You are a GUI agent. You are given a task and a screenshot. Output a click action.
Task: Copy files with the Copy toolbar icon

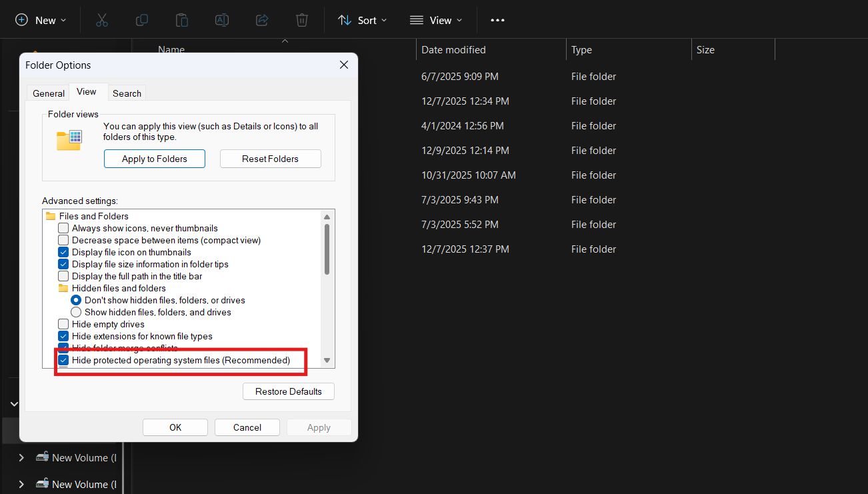141,20
